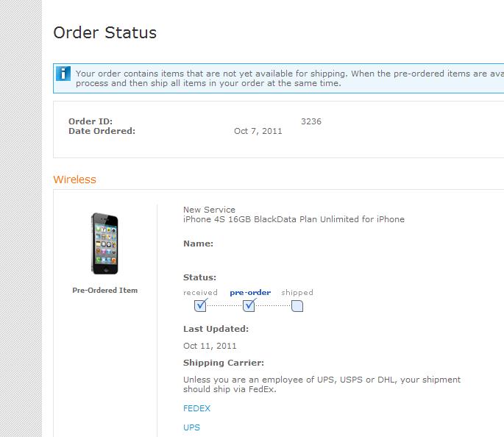
Task: Click the Order Status page title
Action: pos(104,32)
